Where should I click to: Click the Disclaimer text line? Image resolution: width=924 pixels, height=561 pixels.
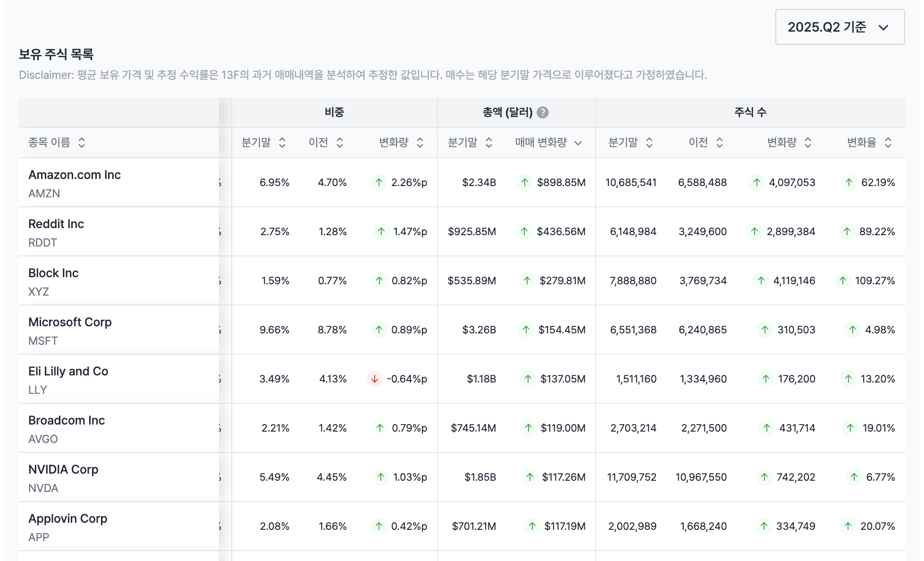pos(363,75)
